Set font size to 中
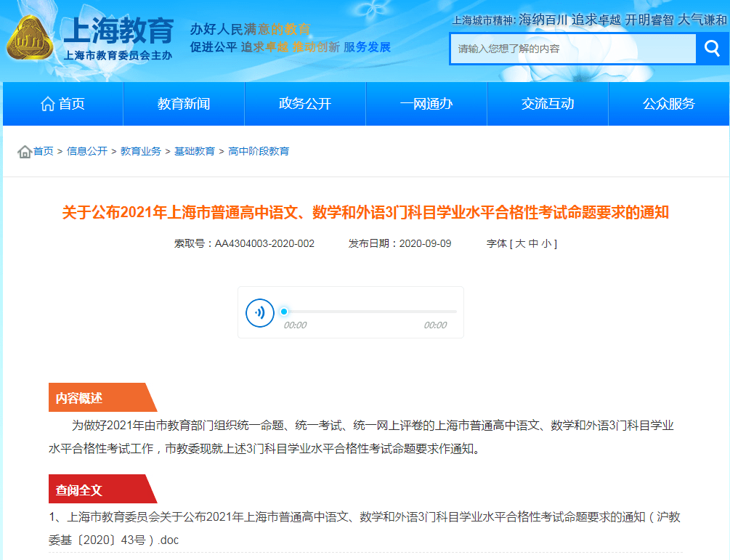This screenshot has width=730, height=560. pyautogui.click(x=534, y=243)
